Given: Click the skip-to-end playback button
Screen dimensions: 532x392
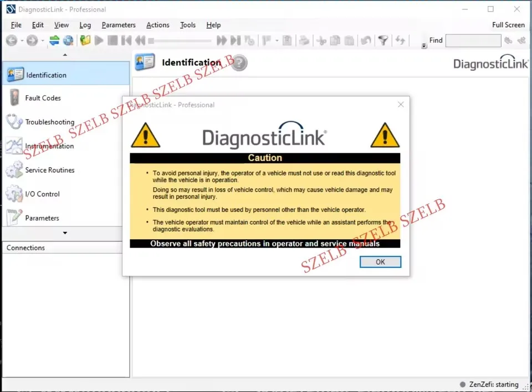Looking at the screenshot, I should 236,40.
